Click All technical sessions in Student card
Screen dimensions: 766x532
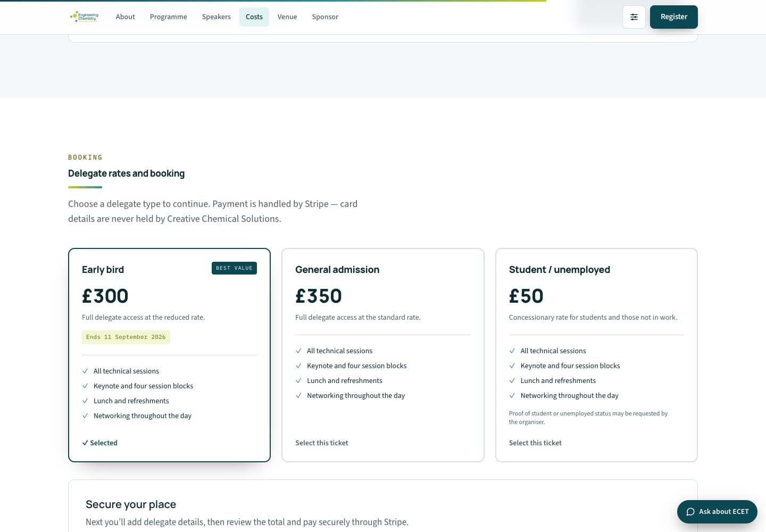[553, 351]
